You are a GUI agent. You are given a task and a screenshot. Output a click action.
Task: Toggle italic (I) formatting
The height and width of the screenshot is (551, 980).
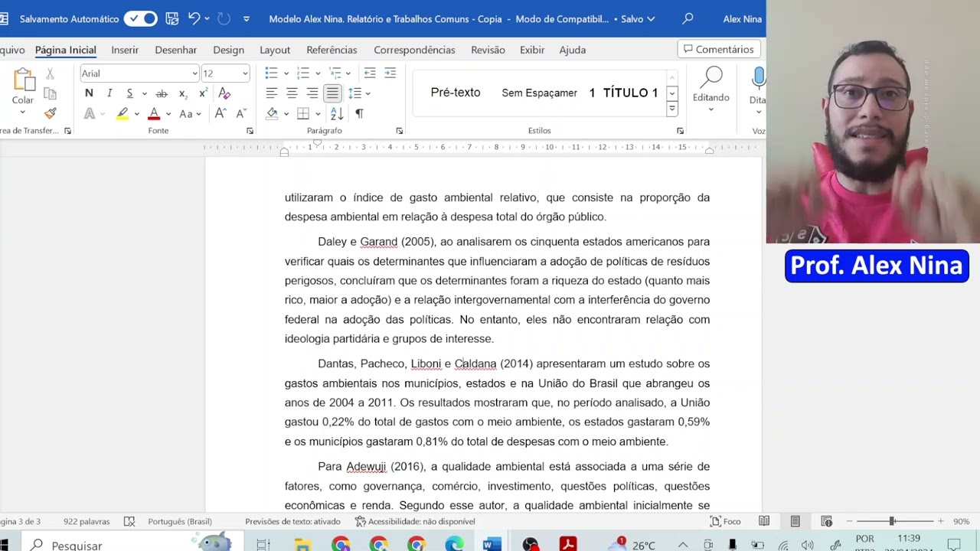tap(109, 93)
